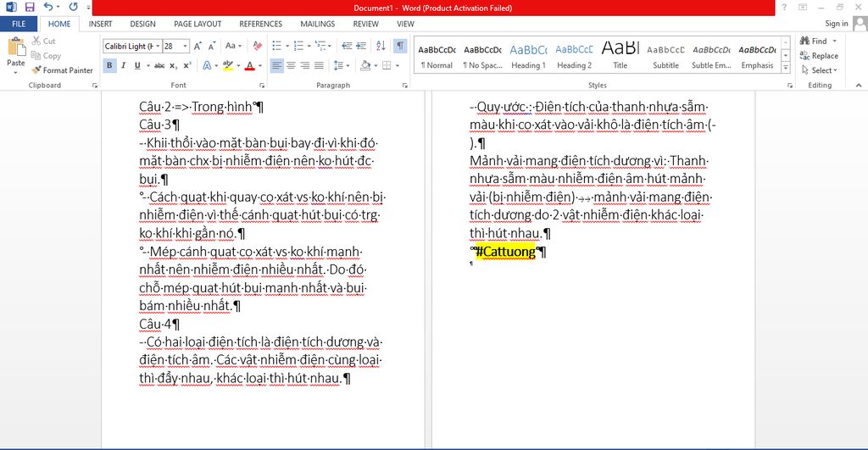868x450 pixels.
Task: Save the document using the floppy disk icon
Action: point(30,7)
